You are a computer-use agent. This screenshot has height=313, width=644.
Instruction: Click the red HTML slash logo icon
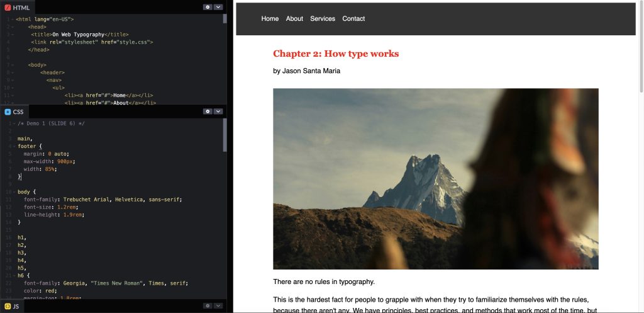[8, 8]
